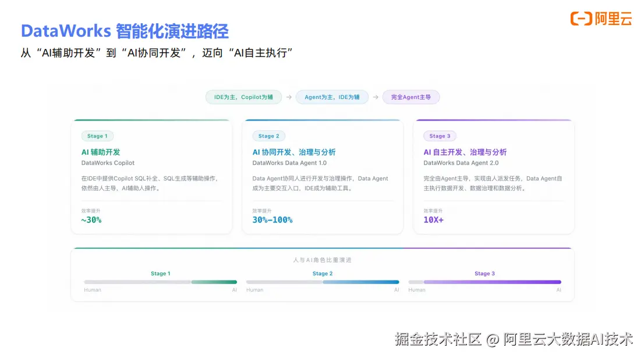Select the '完全Agent主导' pill
Screen dimensions: 644x358
coord(411,97)
